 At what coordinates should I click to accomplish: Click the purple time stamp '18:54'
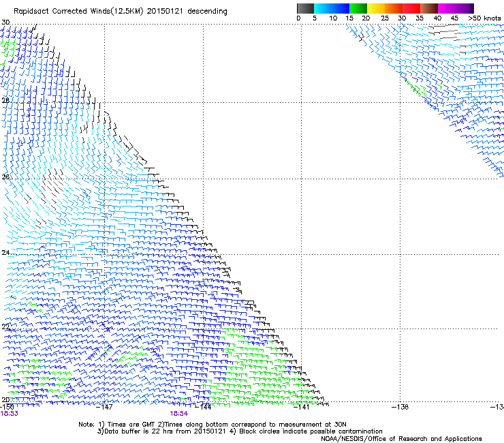(x=178, y=414)
